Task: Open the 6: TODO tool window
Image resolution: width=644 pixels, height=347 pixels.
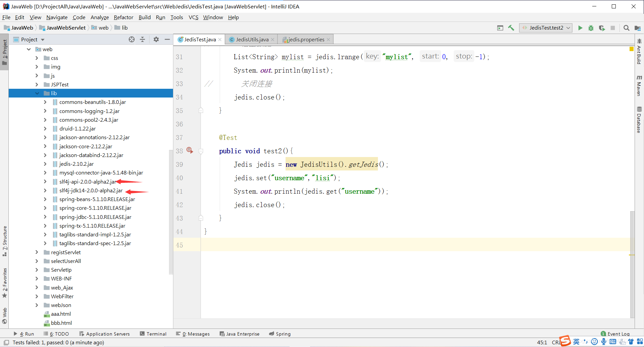Action: [x=56, y=334]
